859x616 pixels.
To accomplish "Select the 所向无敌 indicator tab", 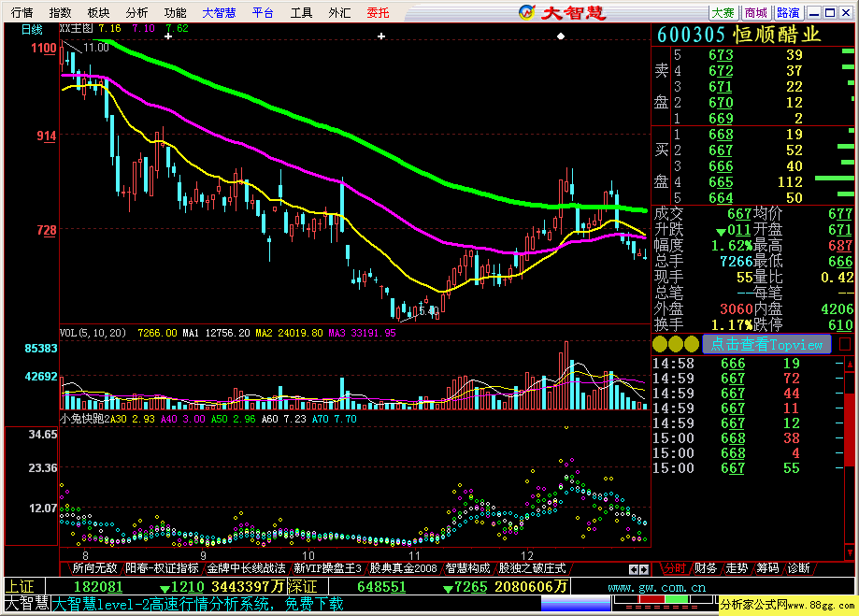I will [94, 568].
